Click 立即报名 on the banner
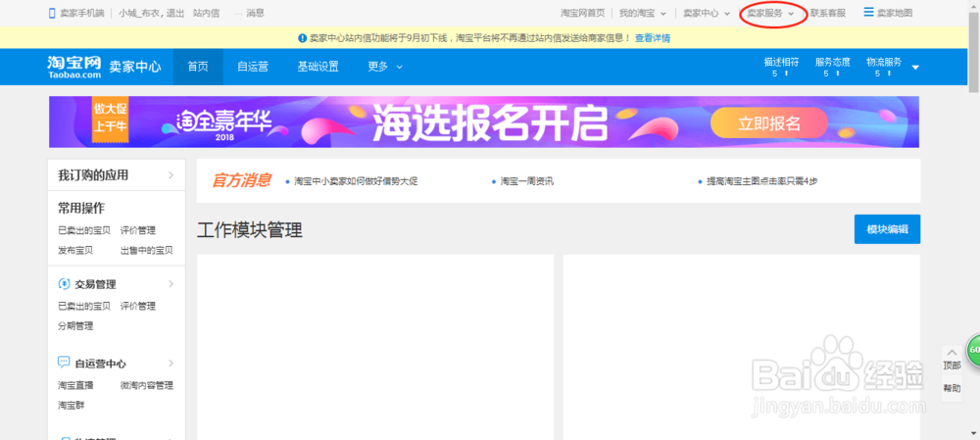 click(768, 122)
